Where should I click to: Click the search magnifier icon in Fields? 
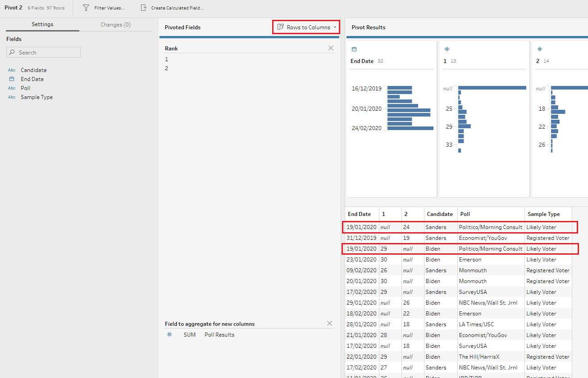point(12,53)
